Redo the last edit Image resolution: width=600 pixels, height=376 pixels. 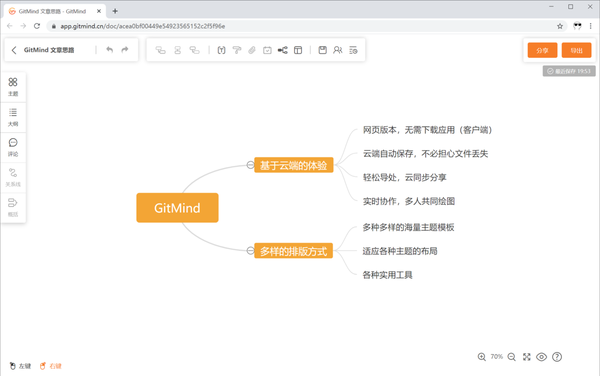pyautogui.click(x=125, y=50)
